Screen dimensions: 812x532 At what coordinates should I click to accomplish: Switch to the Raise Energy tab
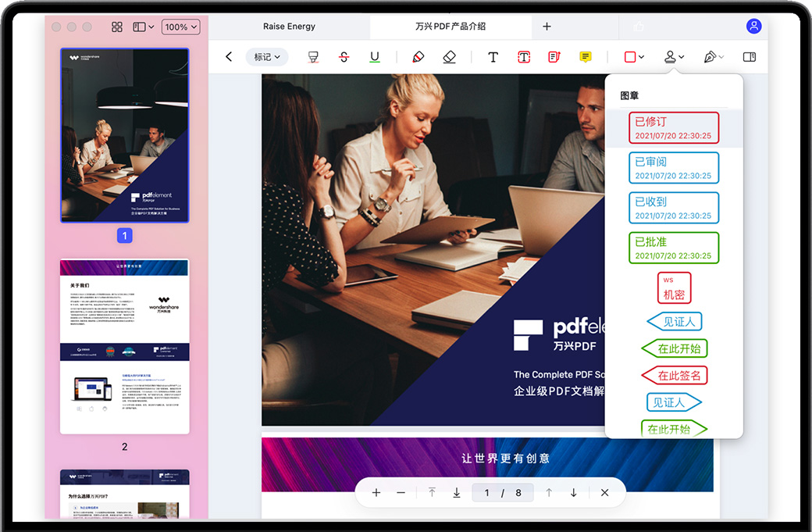pos(289,27)
